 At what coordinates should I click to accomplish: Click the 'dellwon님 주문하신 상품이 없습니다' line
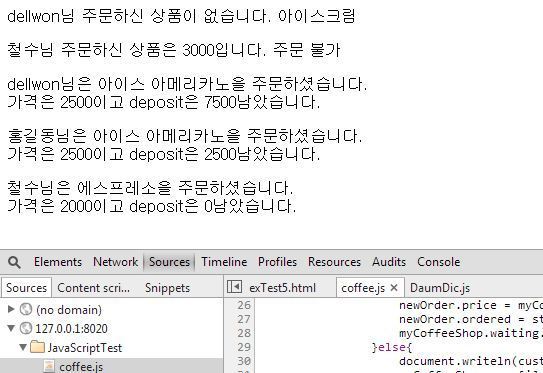point(181,16)
